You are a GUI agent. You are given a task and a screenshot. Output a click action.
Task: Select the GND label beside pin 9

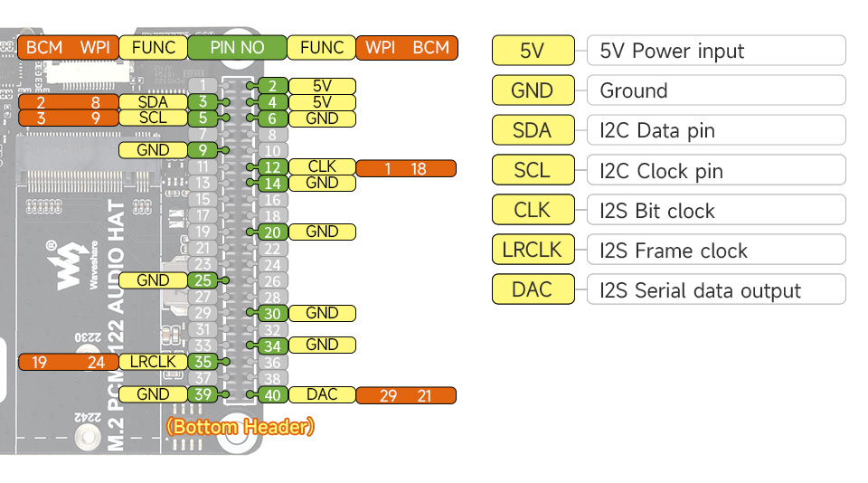point(154,150)
